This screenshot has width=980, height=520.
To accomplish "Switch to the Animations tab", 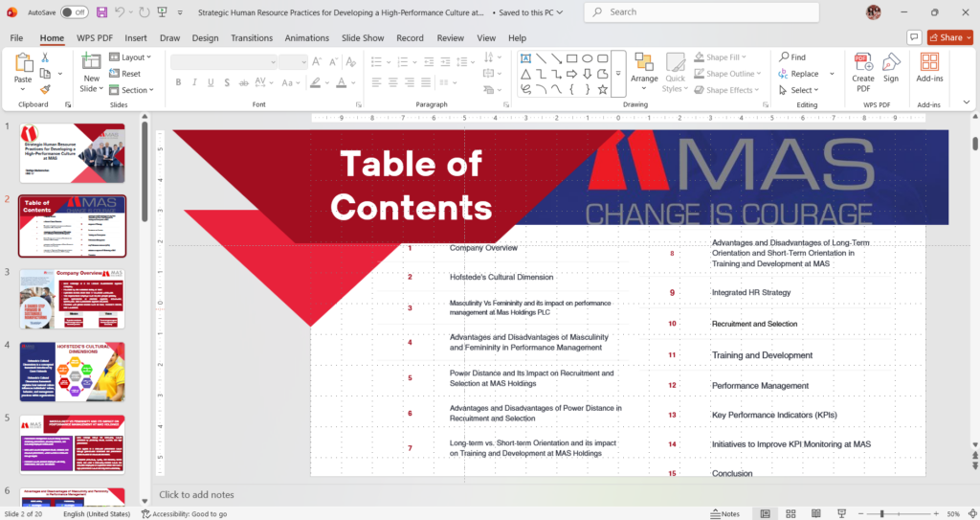I will [x=306, y=37].
